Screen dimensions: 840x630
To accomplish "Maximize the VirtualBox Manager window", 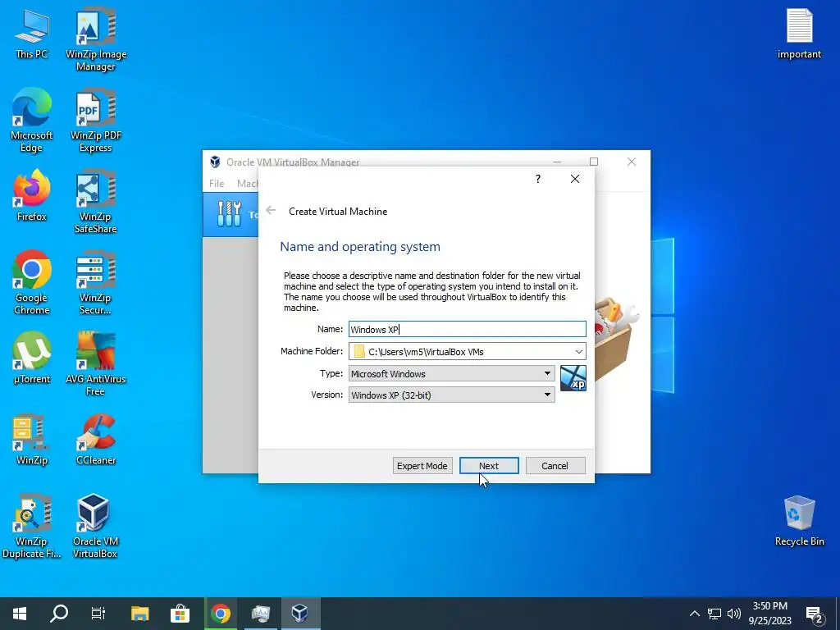I will pyautogui.click(x=594, y=162).
